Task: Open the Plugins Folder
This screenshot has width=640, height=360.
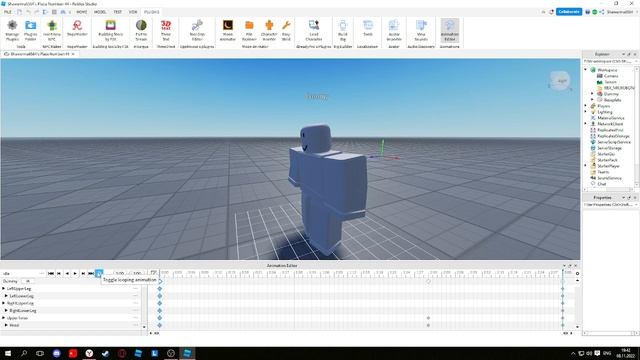Action: (x=31, y=31)
